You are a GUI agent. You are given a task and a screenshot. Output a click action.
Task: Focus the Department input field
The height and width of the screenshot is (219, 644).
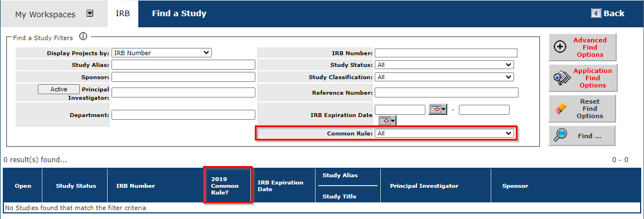pyautogui.click(x=183, y=115)
